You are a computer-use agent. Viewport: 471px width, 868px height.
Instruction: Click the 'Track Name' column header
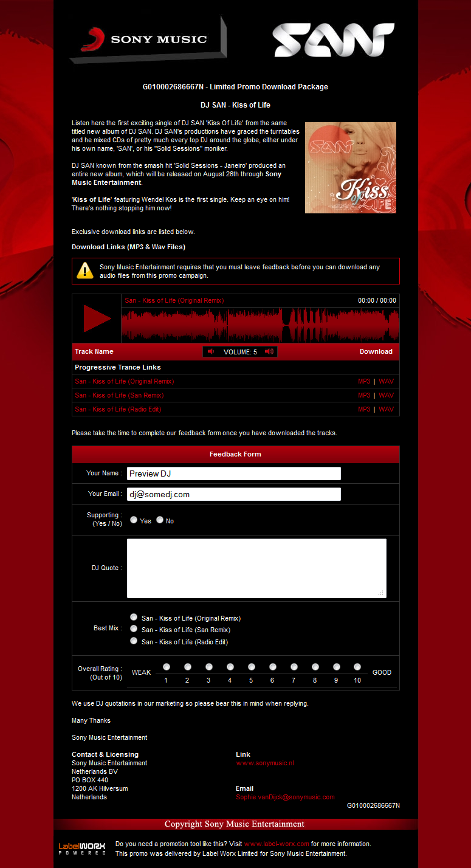point(94,351)
